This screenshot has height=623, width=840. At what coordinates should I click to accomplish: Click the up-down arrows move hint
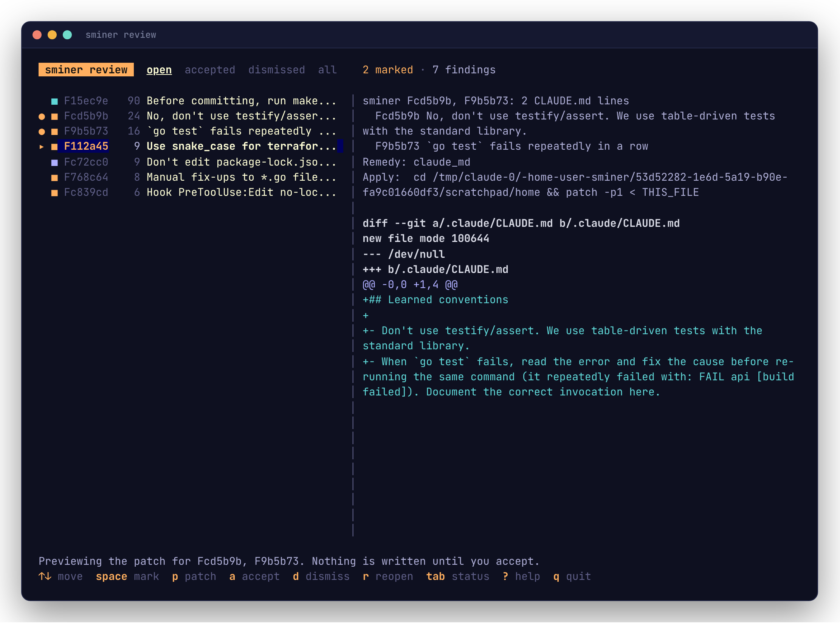[x=60, y=577]
